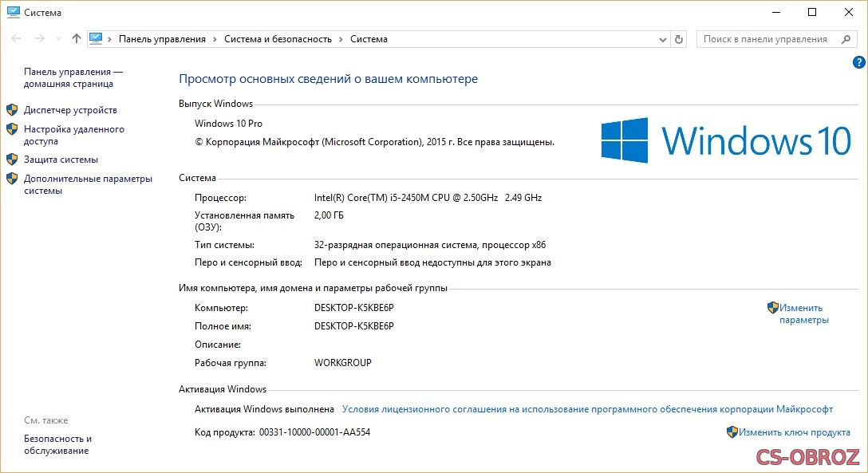
Task: Open help via the blue question mark
Action: point(858,62)
